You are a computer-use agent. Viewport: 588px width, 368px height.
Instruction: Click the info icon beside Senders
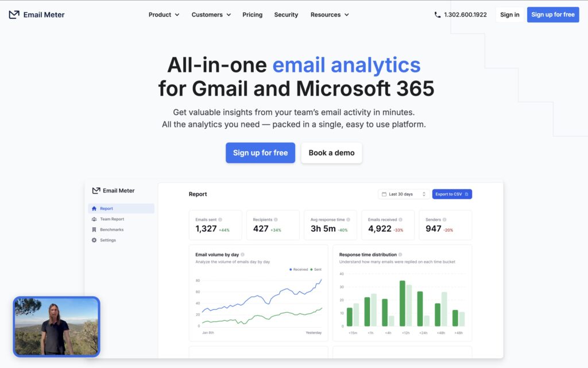(x=444, y=220)
